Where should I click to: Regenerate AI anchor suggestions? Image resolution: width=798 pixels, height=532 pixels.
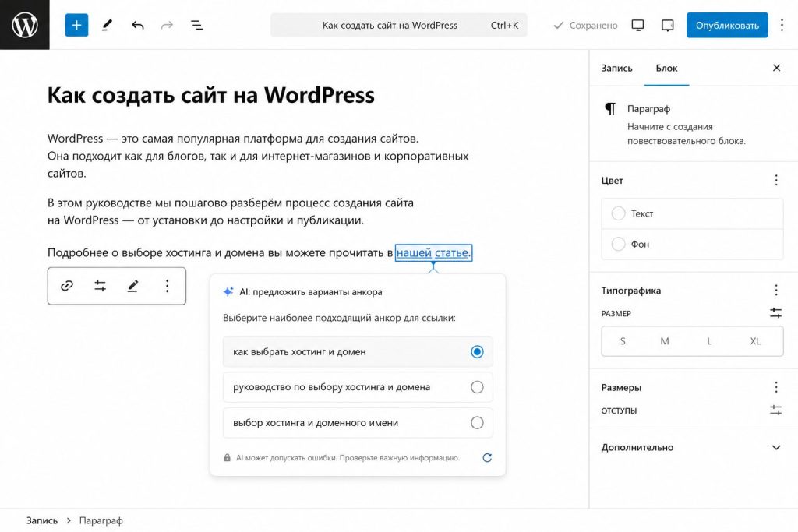coord(486,457)
